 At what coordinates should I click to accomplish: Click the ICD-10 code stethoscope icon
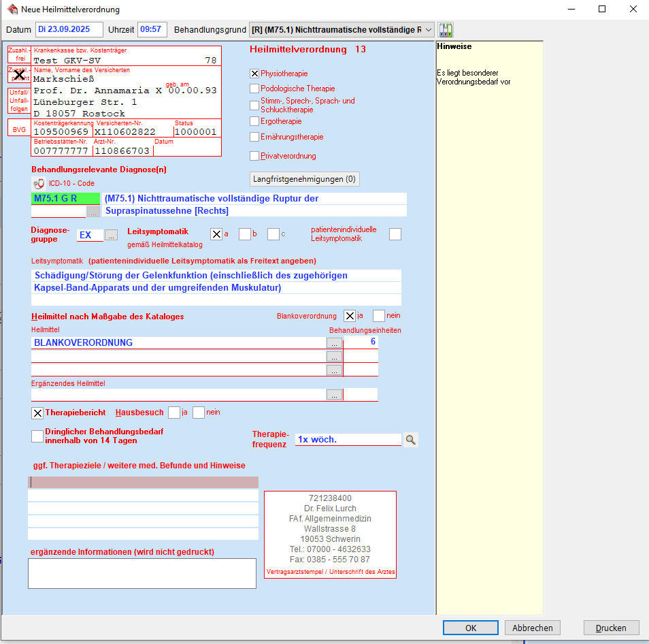[x=39, y=183]
